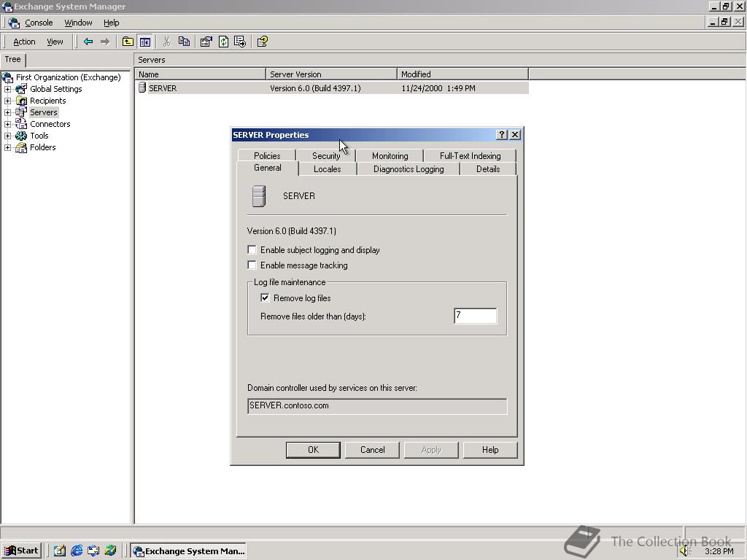Screen dimensions: 747x560
Task: Open the Window menu
Action: coord(78,23)
